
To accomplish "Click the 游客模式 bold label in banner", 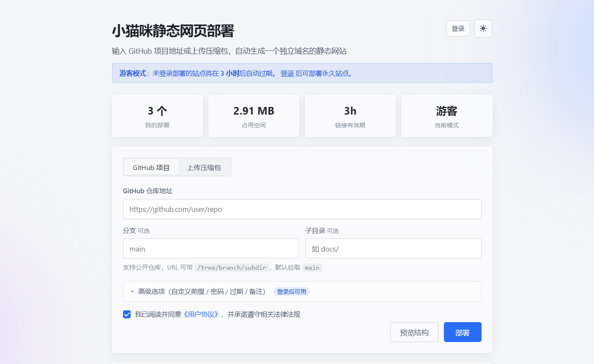I will pos(133,73).
